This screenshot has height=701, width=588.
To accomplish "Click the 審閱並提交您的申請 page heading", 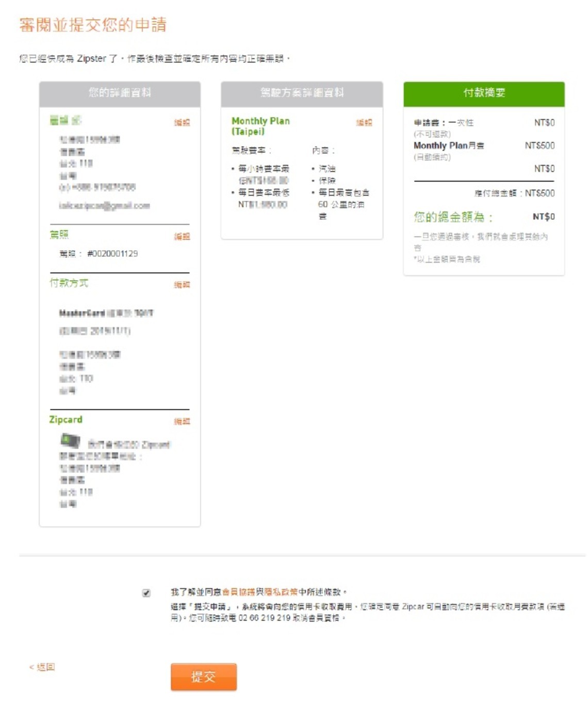I will coord(93,25).
